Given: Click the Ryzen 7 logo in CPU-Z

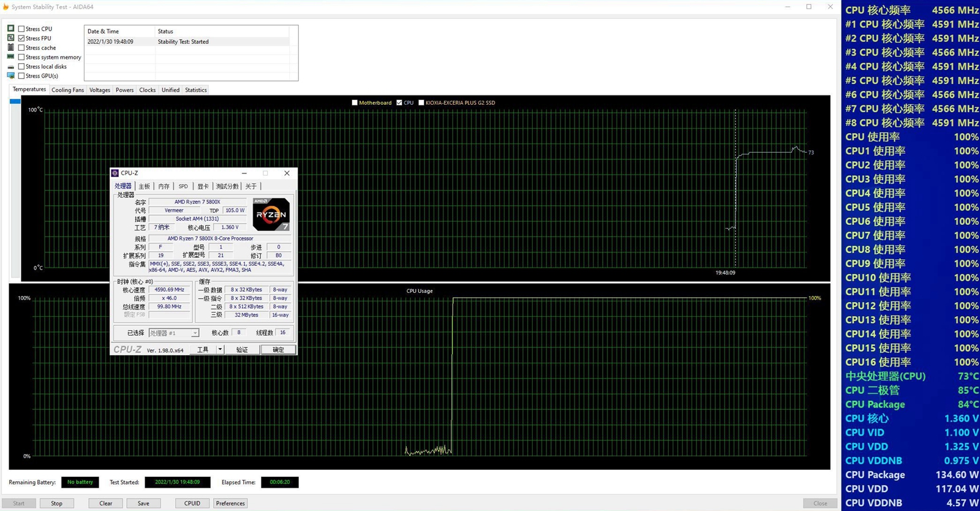Looking at the screenshot, I should 271,214.
